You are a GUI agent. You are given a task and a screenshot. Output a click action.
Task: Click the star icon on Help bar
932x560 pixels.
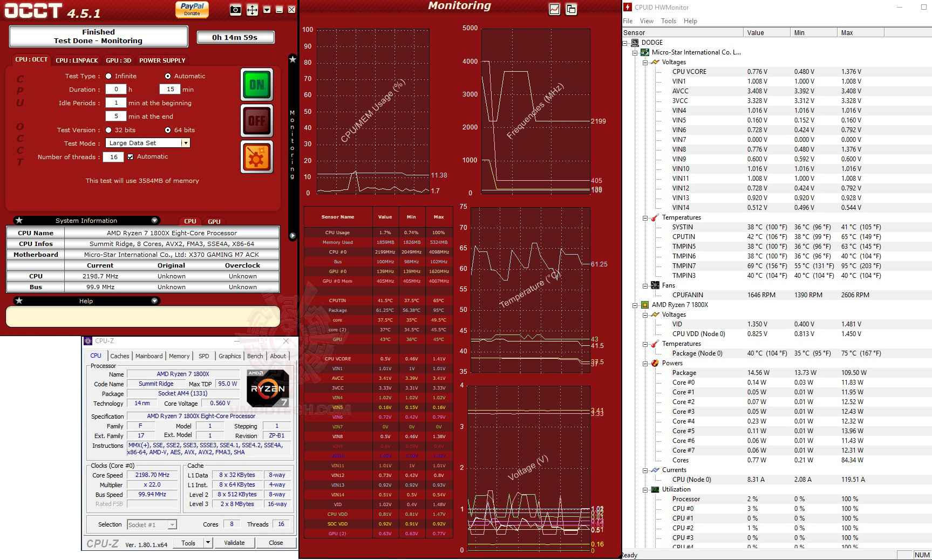[19, 301]
